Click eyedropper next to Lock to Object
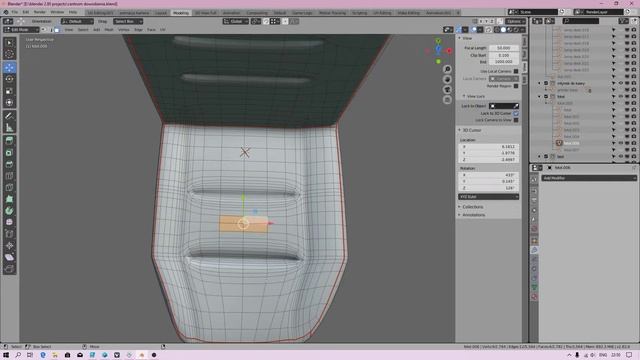Image resolution: width=640 pixels, height=360 pixels. pos(516,106)
